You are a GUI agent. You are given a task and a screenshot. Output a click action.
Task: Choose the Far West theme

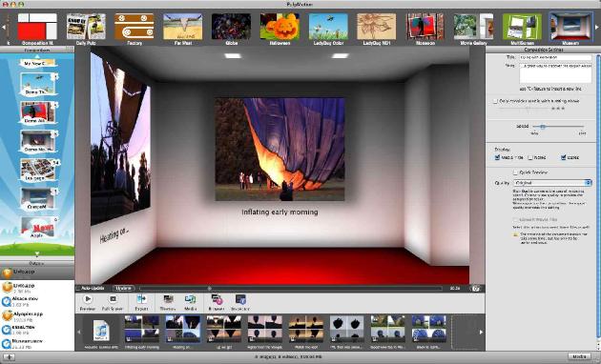coord(183,27)
